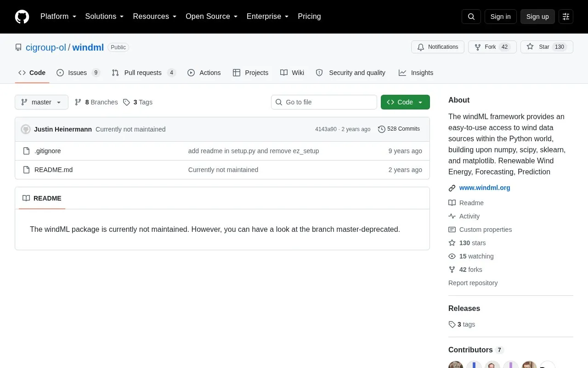Click the Sign up button

pyautogui.click(x=537, y=17)
